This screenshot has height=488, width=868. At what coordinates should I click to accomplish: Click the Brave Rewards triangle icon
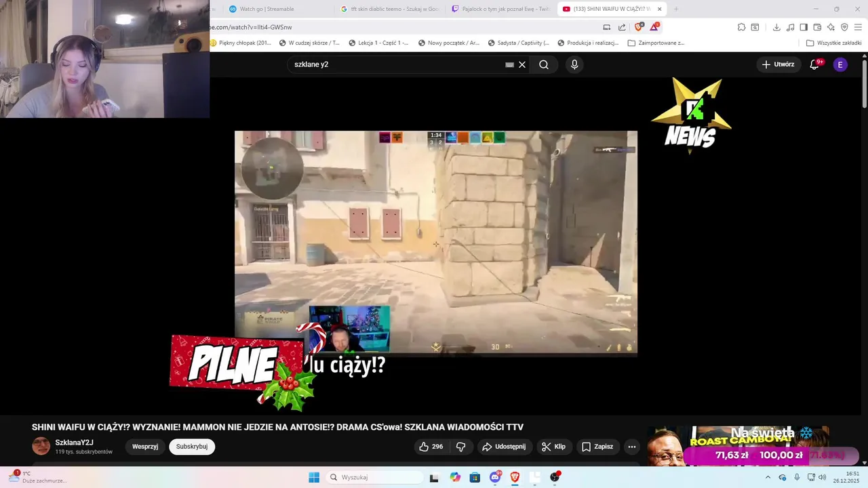(654, 27)
